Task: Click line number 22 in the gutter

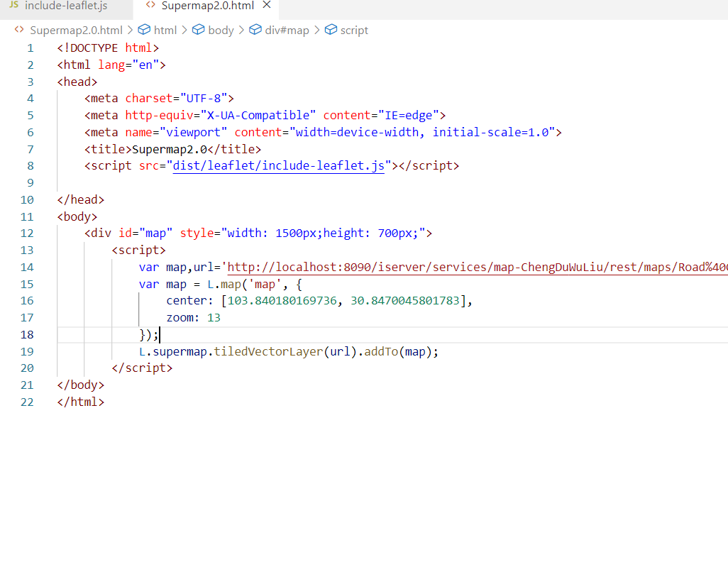Action: tap(27, 402)
